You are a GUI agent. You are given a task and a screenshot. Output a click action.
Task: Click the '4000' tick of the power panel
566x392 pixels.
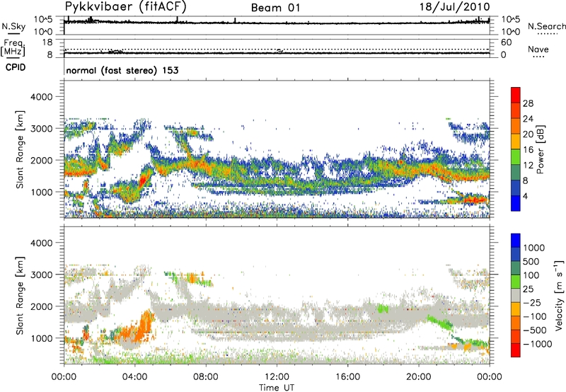point(41,97)
